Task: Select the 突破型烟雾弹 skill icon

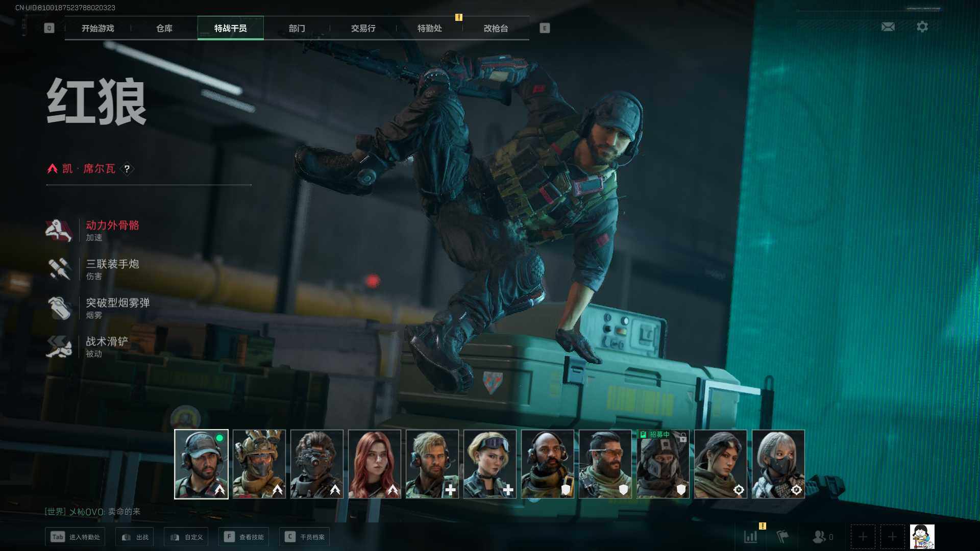Action: 59,308
